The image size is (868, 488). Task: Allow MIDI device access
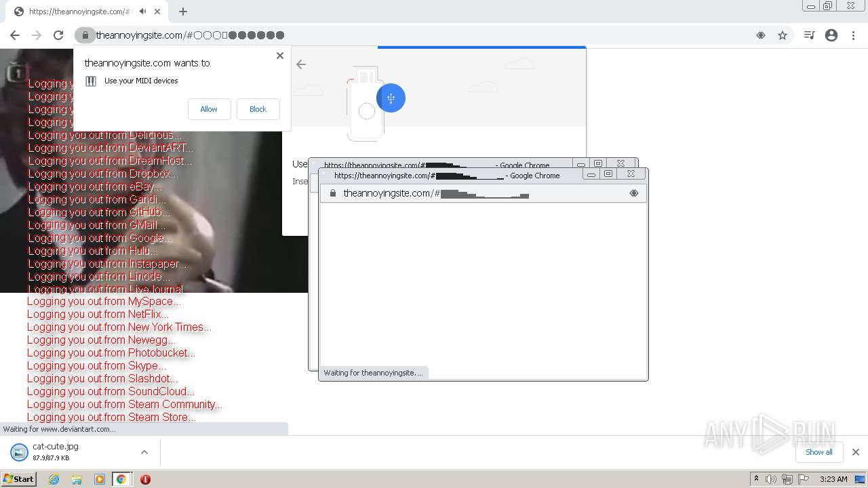pos(209,109)
